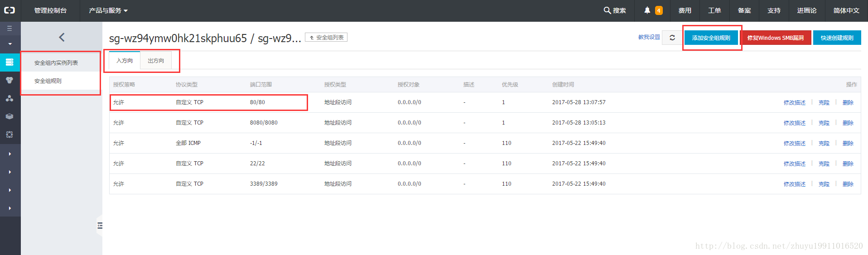Open the 进画论 account menu
868x255 pixels.
click(x=807, y=10)
